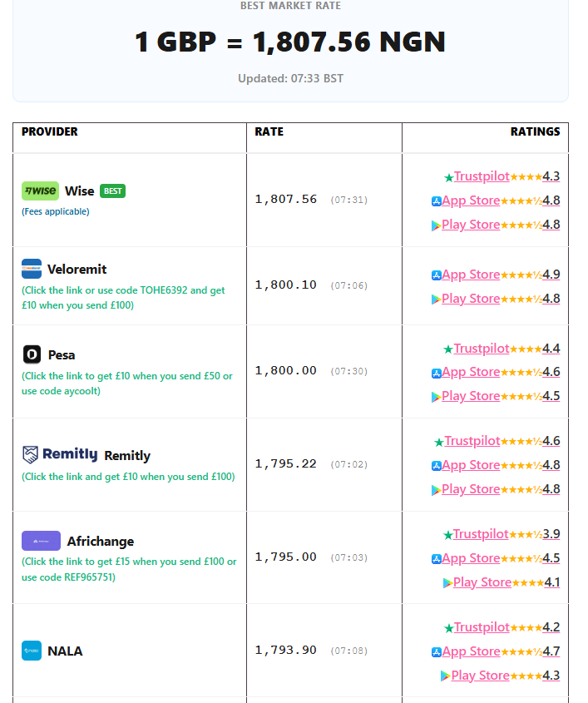Open NALA Play Store rating link
Screen dimensions: 588x703
pyautogui.click(x=481, y=676)
